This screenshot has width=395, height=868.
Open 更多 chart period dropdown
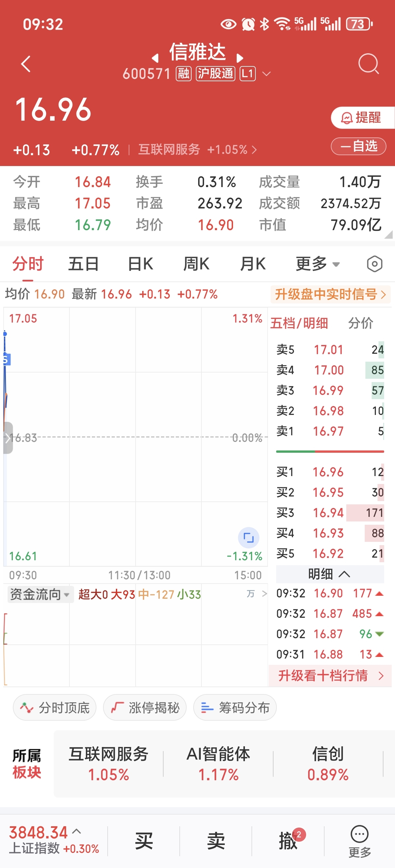(318, 264)
